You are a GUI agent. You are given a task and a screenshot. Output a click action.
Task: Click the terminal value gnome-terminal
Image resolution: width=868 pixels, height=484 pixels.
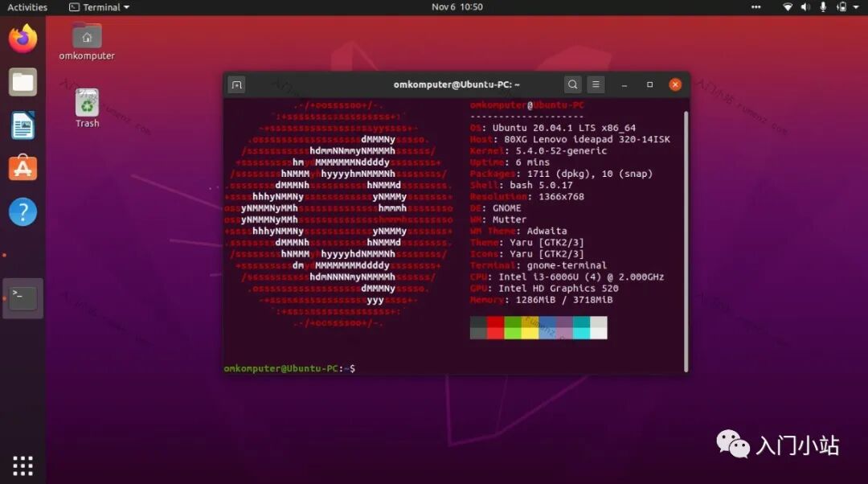pyautogui.click(x=567, y=265)
